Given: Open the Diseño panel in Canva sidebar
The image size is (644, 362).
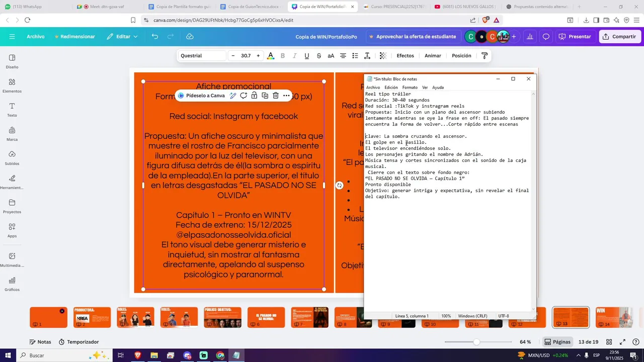Looking at the screenshot, I should pos(12,61).
